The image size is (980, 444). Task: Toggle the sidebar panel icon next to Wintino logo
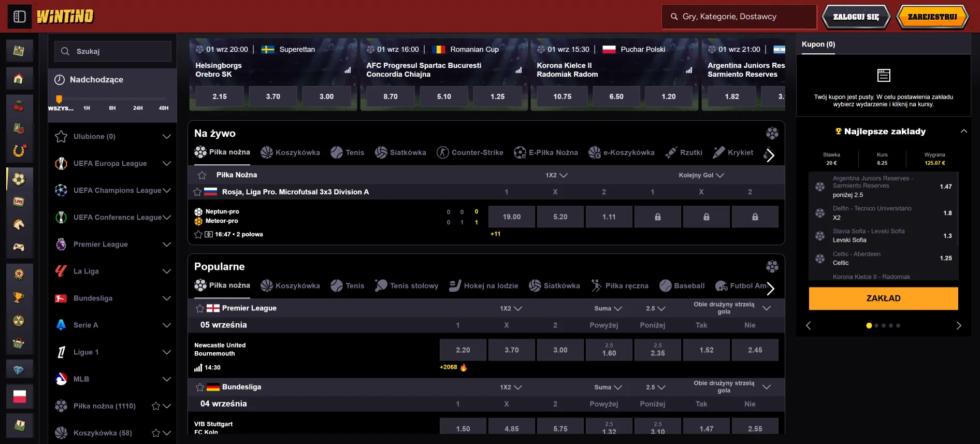[x=20, y=17]
